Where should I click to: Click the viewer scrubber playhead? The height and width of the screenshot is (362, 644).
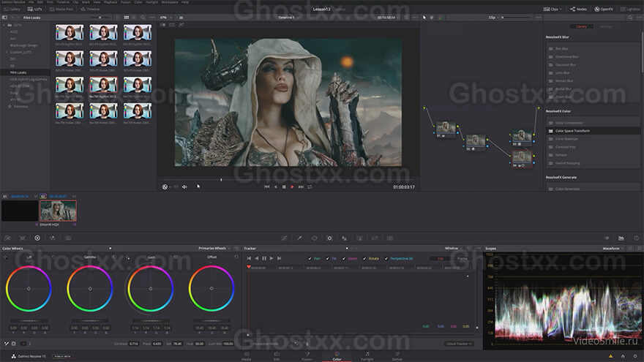(221, 179)
